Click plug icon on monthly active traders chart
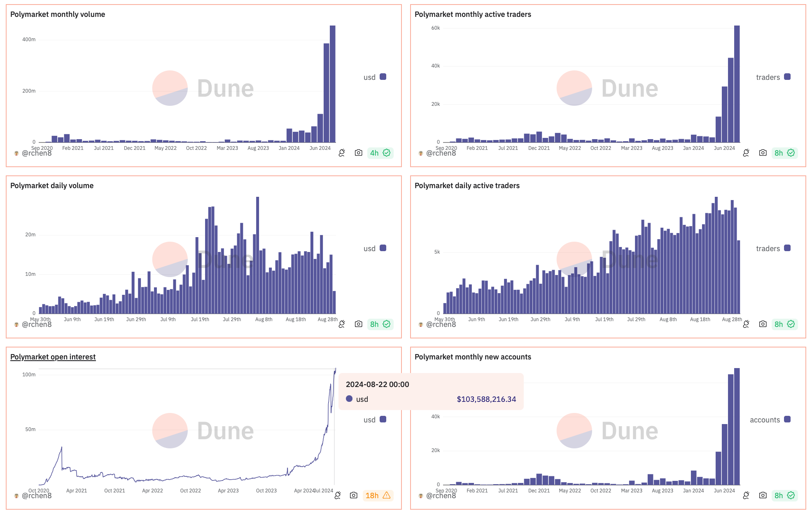812x513 pixels. 746,153
